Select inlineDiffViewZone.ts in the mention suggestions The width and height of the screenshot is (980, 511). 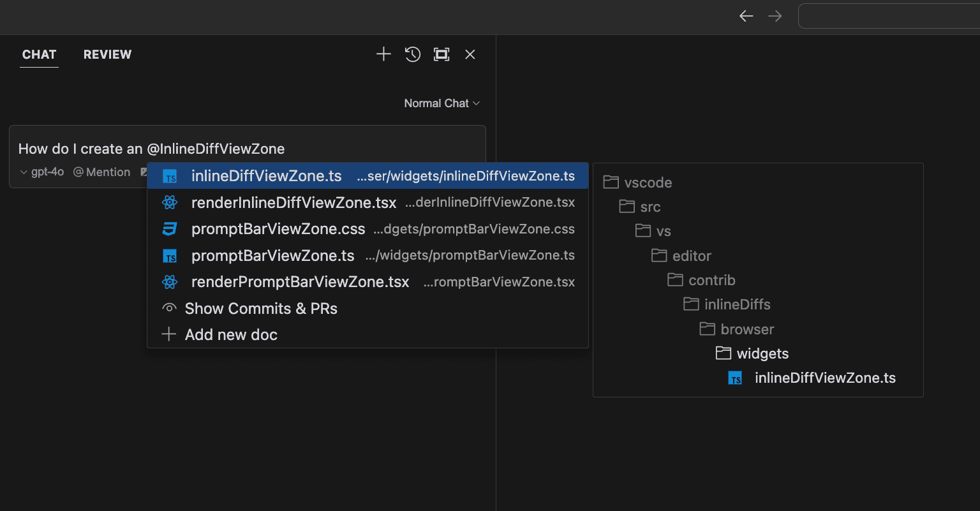click(x=367, y=176)
